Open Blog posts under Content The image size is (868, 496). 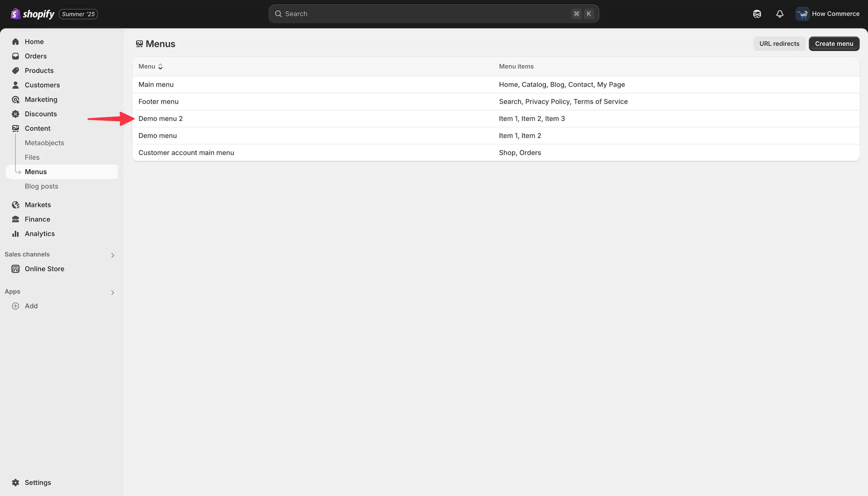(x=42, y=186)
